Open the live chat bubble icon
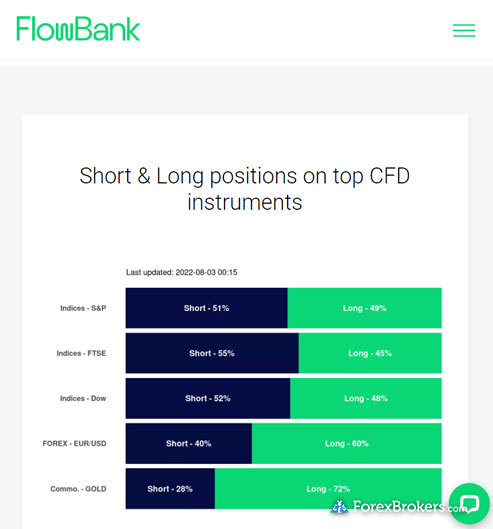The height and width of the screenshot is (529, 493). [x=469, y=503]
